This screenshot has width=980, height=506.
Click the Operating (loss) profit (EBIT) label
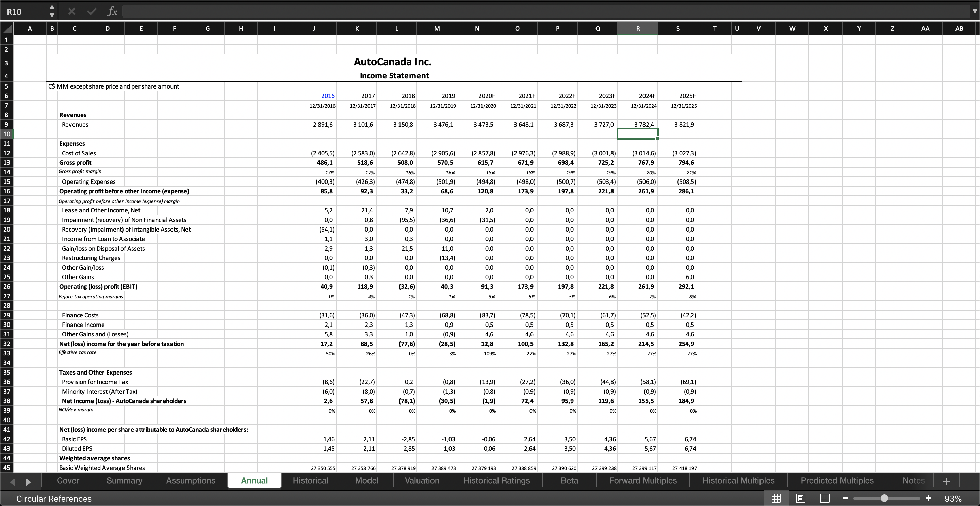pyautogui.click(x=98, y=287)
